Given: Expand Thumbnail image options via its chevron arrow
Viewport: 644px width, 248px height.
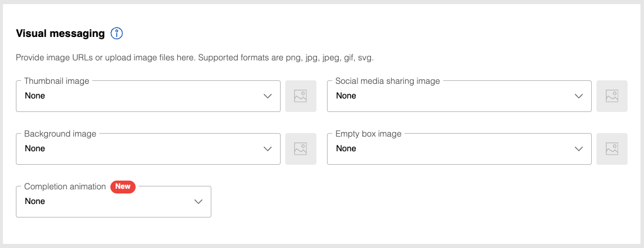Looking at the screenshot, I should [268, 96].
